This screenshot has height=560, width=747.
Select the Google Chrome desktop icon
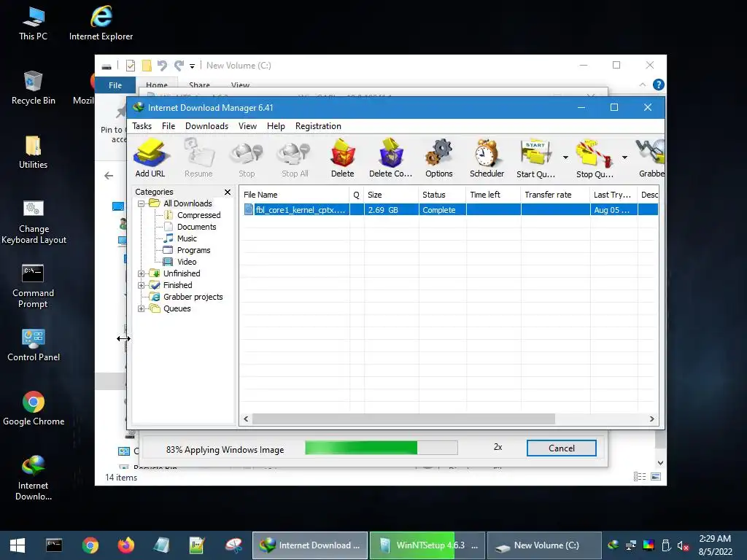click(x=34, y=408)
